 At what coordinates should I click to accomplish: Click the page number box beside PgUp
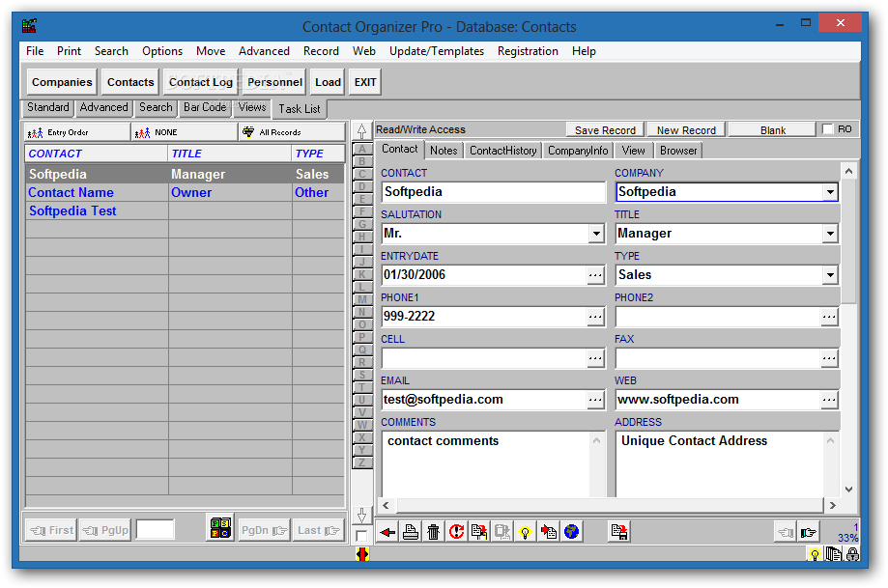click(x=156, y=530)
